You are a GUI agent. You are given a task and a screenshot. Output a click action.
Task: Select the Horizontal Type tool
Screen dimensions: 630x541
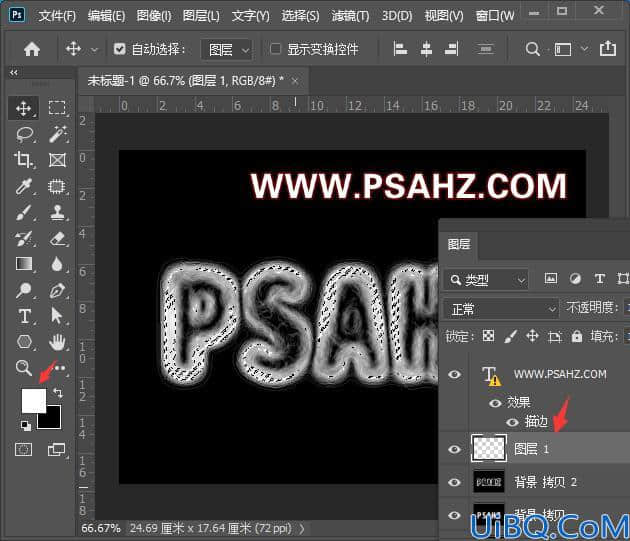[24, 316]
